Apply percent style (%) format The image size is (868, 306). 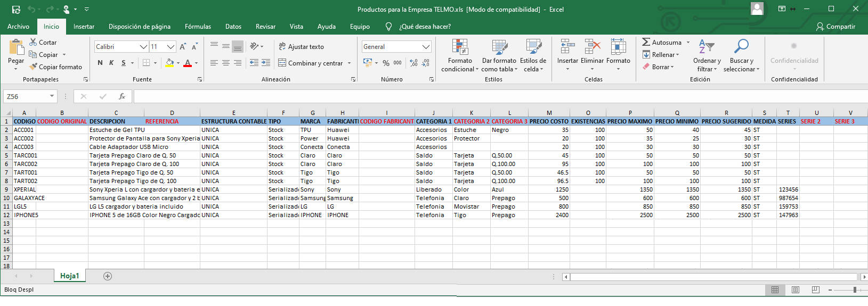(386, 63)
